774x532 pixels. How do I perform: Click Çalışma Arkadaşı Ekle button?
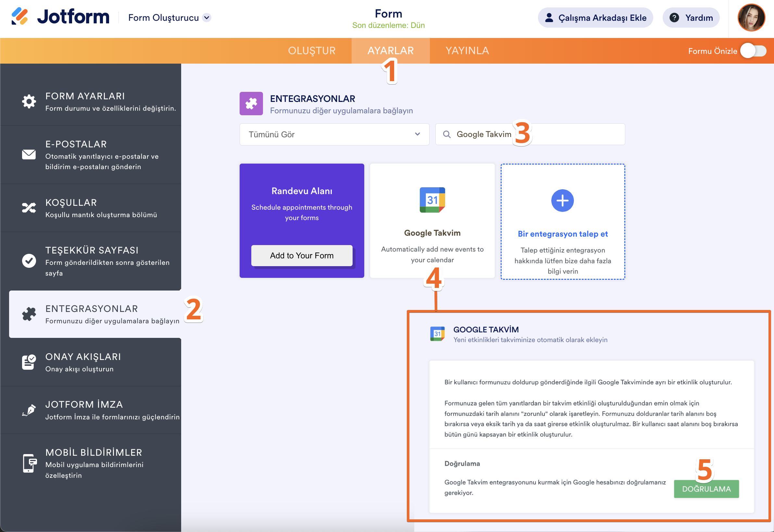tap(595, 18)
